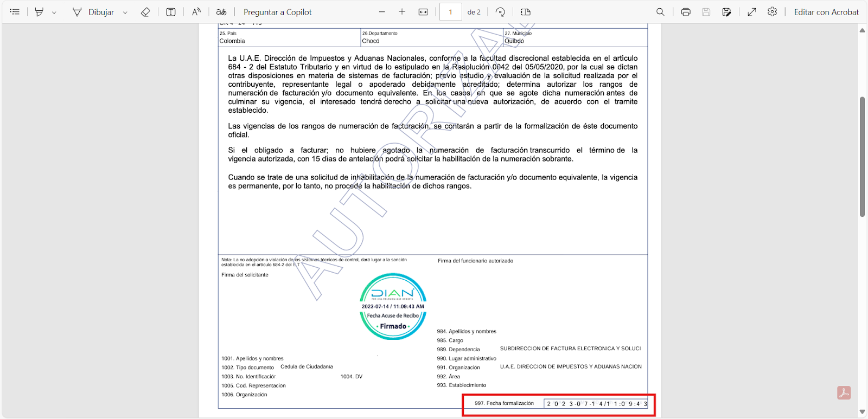This screenshot has height=419, width=868.
Task: Toggle the page view layout
Action: (x=526, y=12)
